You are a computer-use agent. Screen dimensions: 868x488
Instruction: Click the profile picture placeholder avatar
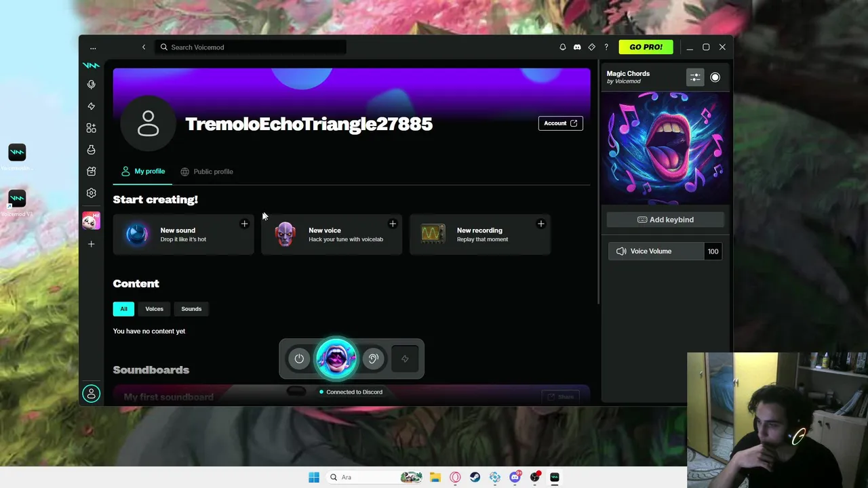click(x=148, y=123)
